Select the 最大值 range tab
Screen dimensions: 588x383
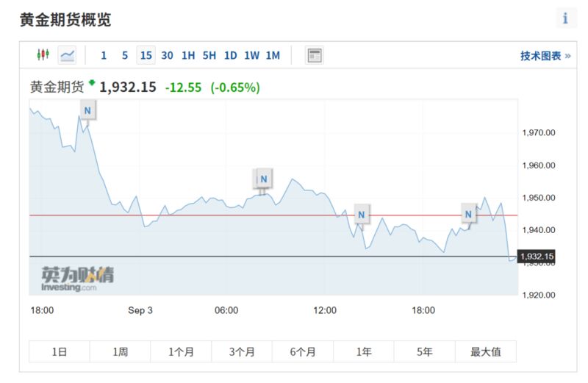(x=486, y=351)
